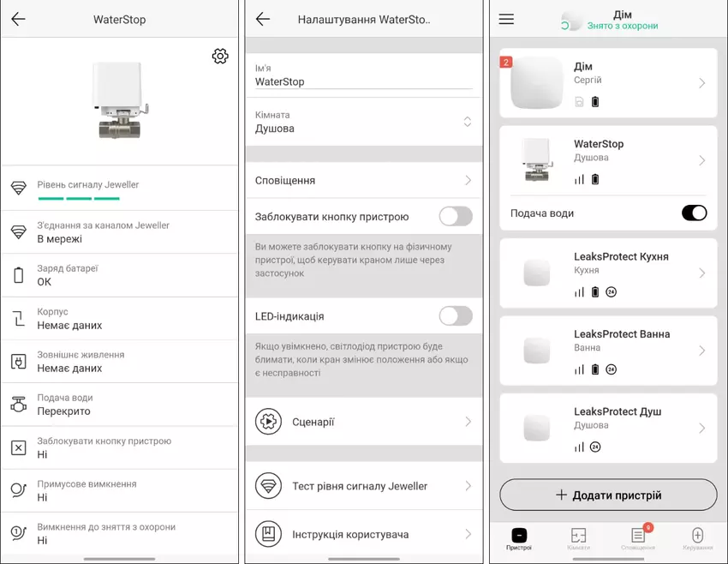Click the WaterStop valve image in device list
The height and width of the screenshot is (564, 728).
pyautogui.click(x=537, y=159)
